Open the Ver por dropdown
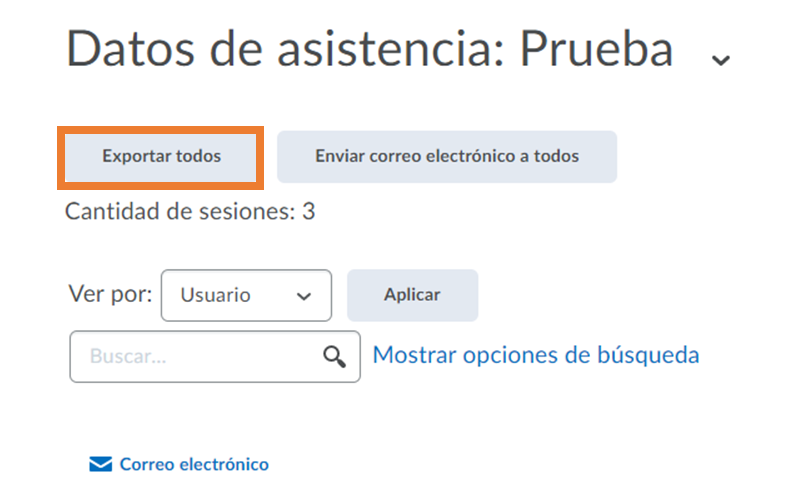 [x=245, y=295]
